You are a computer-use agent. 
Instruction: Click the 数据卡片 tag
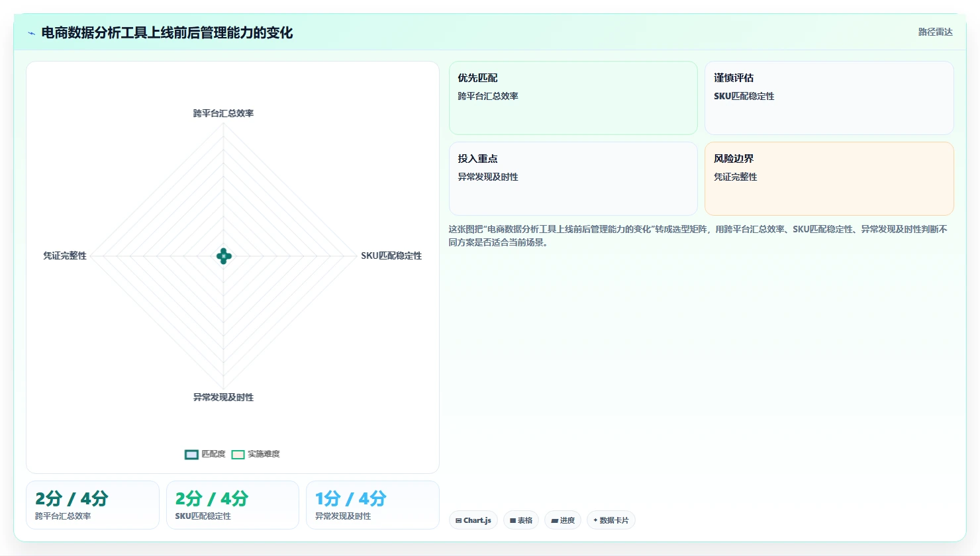point(611,520)
